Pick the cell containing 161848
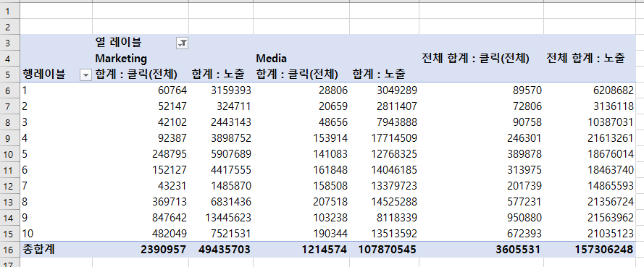The height and width of the screenshot is (267, 644). (x=301, y=170)
